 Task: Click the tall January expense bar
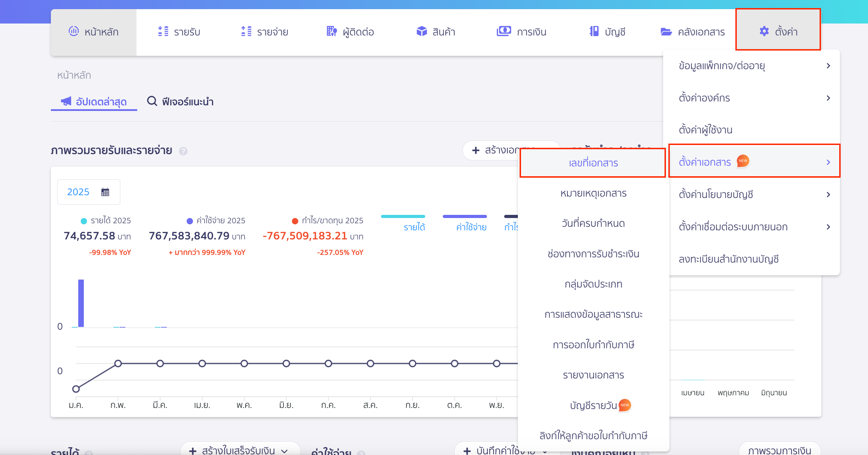click(81, 303)
